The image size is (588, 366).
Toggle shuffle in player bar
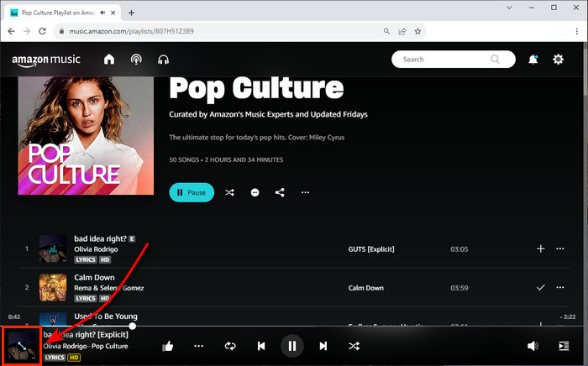[354, 346]
